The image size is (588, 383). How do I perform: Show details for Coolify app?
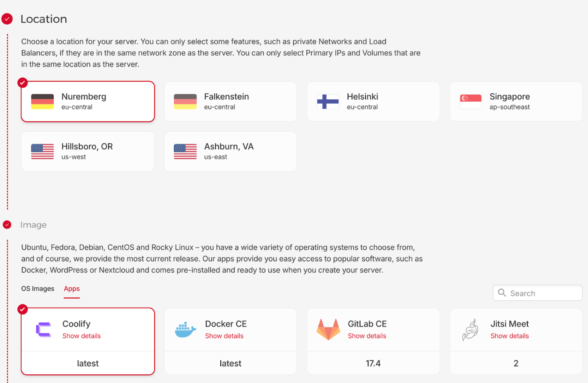coord(81,336)
